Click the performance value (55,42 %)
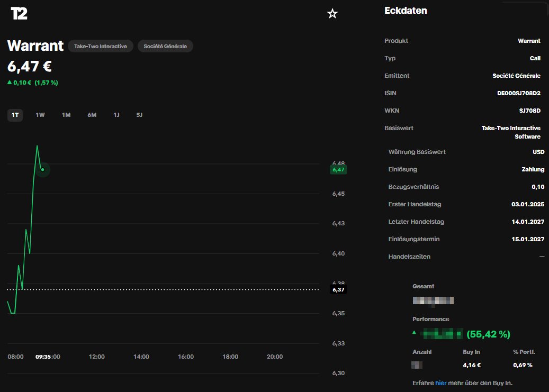This screenshot has height=392, width=549. pyautogui.click(x=488, y=334)
